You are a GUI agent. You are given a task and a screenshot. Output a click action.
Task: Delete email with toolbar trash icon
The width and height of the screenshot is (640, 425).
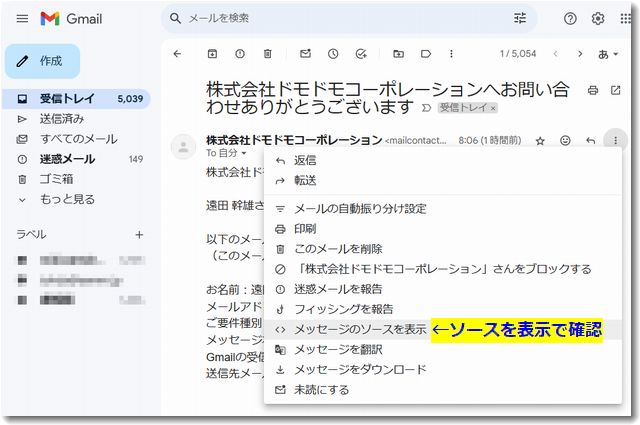pyautogui.click(x=267, y=53)
